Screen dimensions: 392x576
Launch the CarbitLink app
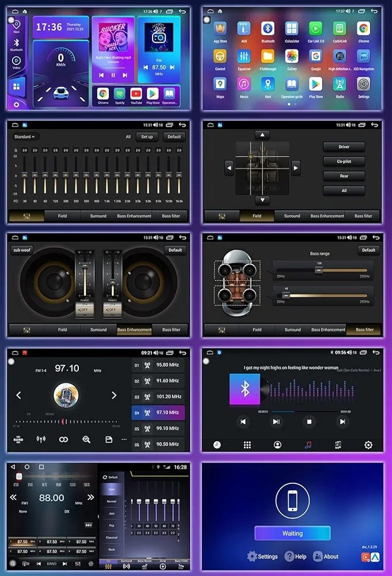340,32
